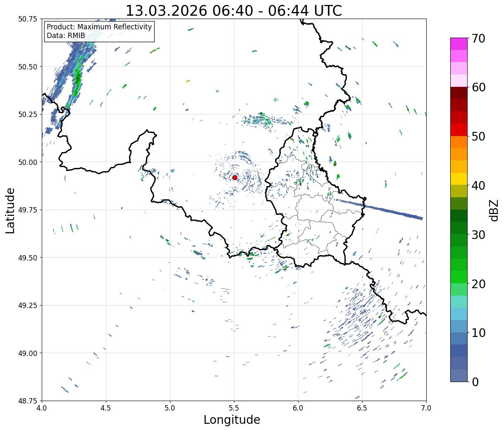
Task: Click the 4.0 longitude tick label
Action: 42,408
